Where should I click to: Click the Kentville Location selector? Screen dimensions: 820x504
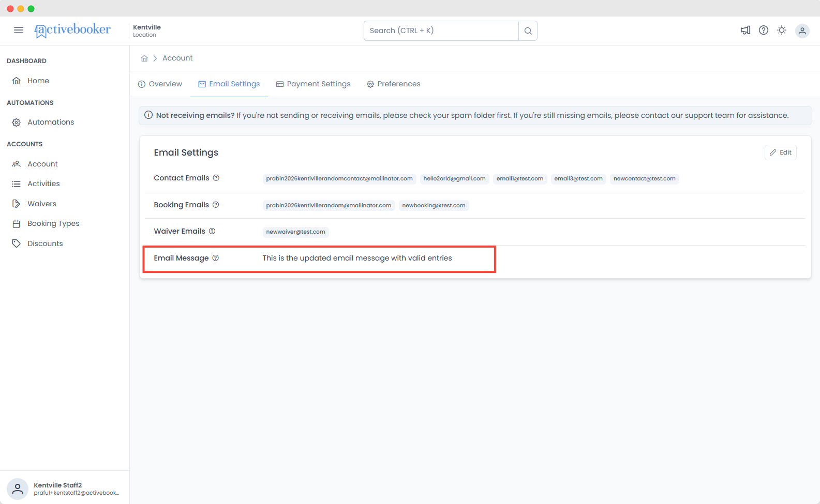click(147, 30)
